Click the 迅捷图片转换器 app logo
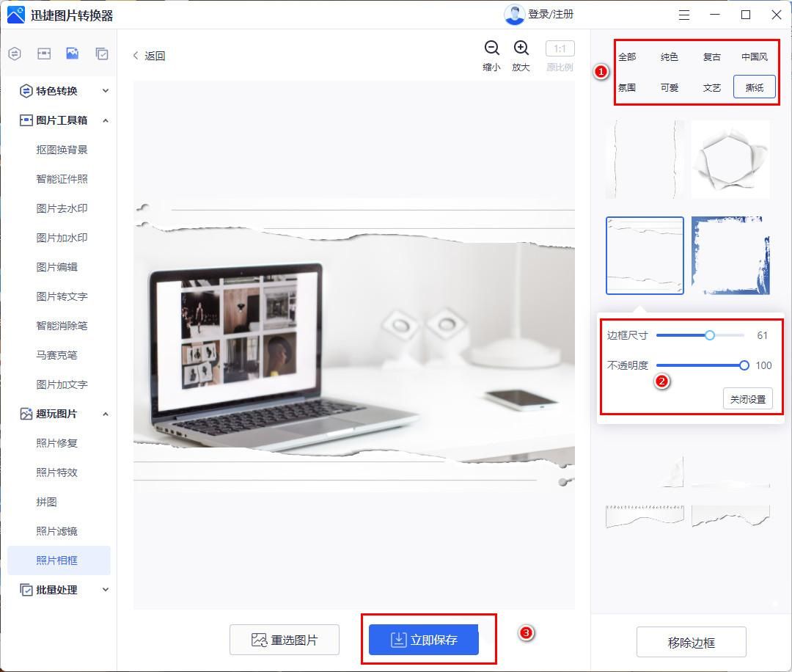Image resolution: width=792 pixels, height=672 pixels. [15, 15]
